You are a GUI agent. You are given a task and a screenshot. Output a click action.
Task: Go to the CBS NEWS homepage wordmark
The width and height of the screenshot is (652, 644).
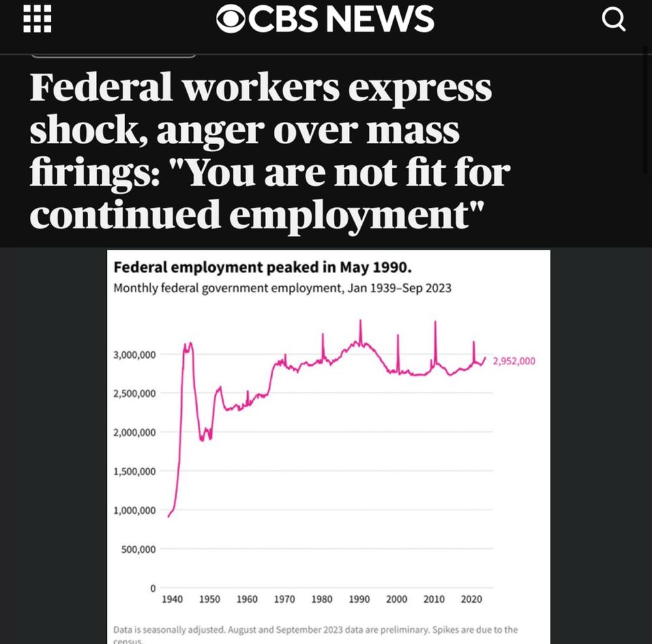(x=325, y=19)
